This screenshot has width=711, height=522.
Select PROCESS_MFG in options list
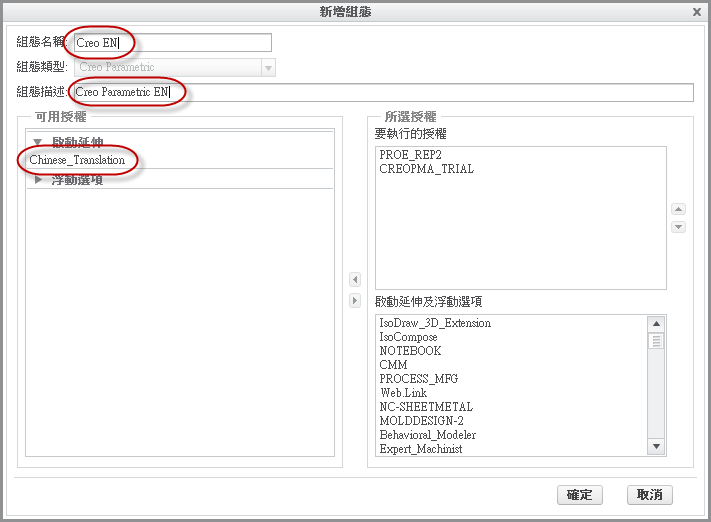(419, 379)
